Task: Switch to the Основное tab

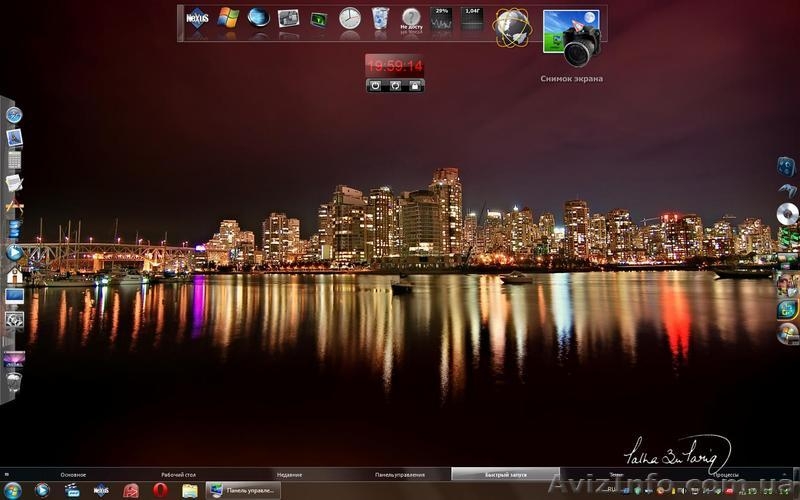Action: 73,474
